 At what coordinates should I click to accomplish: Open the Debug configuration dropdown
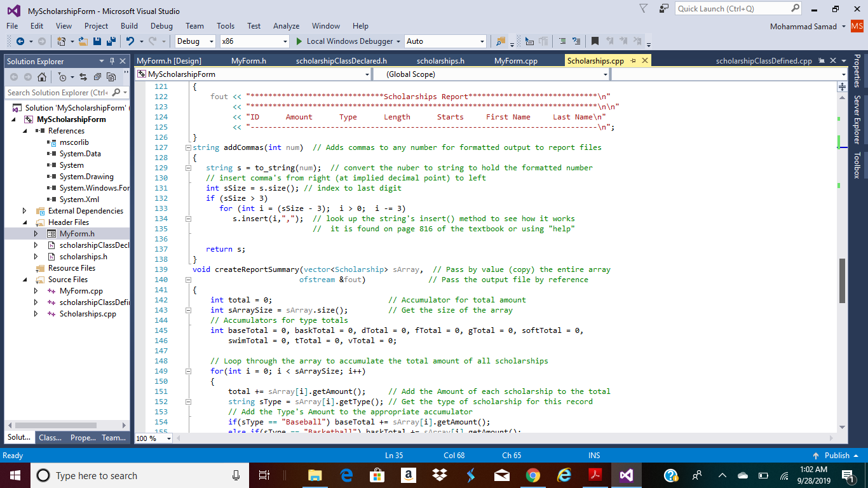tap(212, 41)
